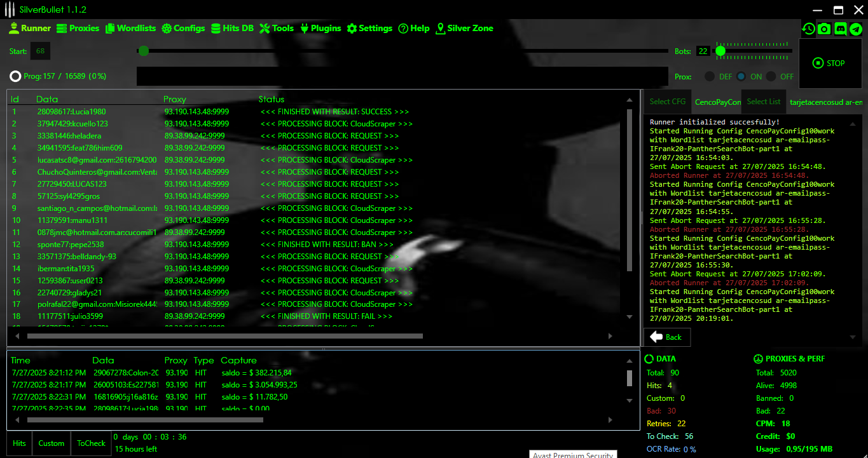Open the job history clock icon
The height and width of the screenshot is (458, 868).
point(808,29)
